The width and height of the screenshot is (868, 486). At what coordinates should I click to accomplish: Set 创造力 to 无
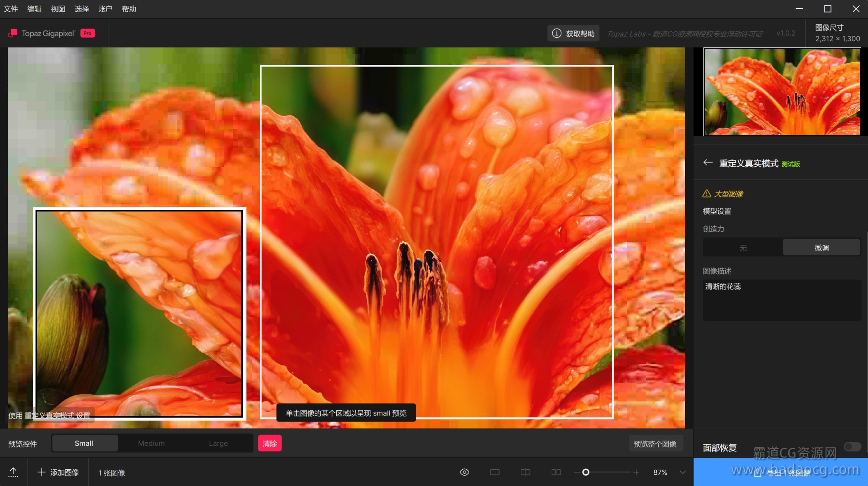(743, 248)
